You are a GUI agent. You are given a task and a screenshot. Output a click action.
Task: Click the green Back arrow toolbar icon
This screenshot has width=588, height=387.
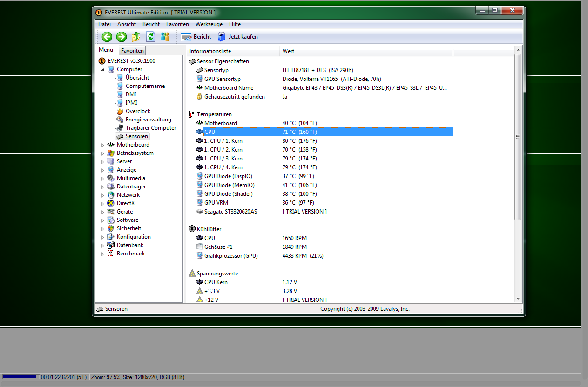click(x=107, y=37)
